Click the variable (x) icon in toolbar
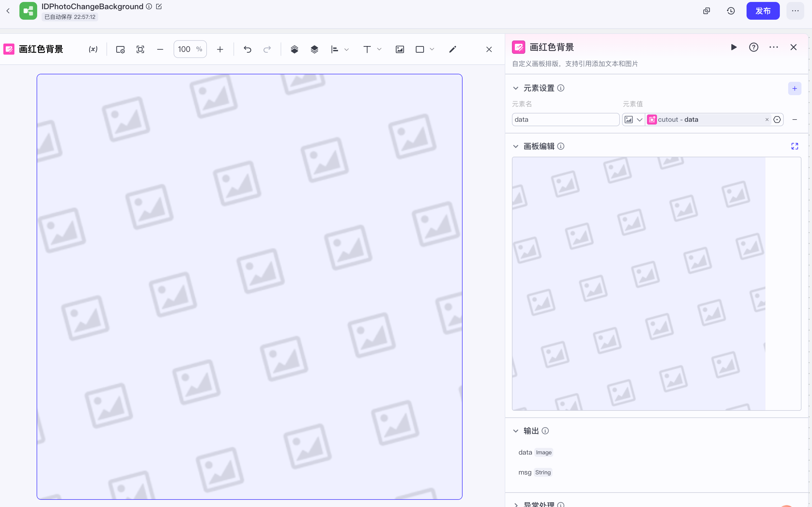The image size is (812, 507). [x=93, y=49]
